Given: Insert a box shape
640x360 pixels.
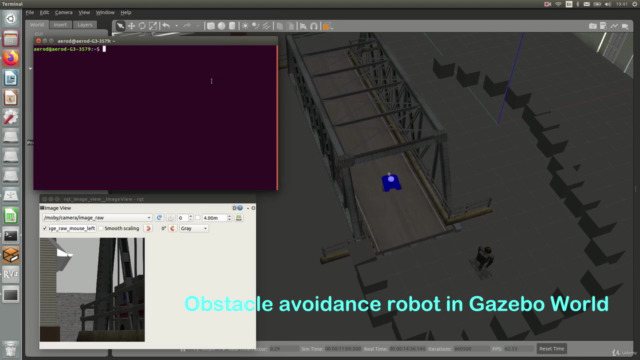Looking at the screenshot, I should pyautogui.click(x=211, y=26).
